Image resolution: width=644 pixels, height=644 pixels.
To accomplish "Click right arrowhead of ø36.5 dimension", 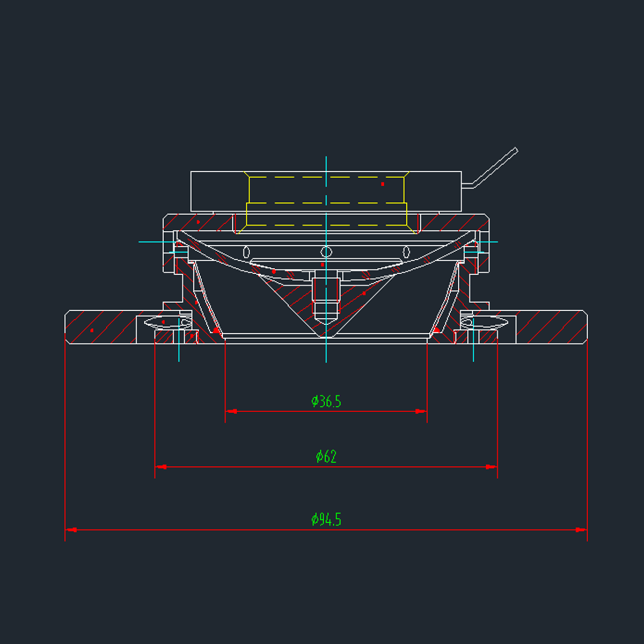I will [421, 411].
